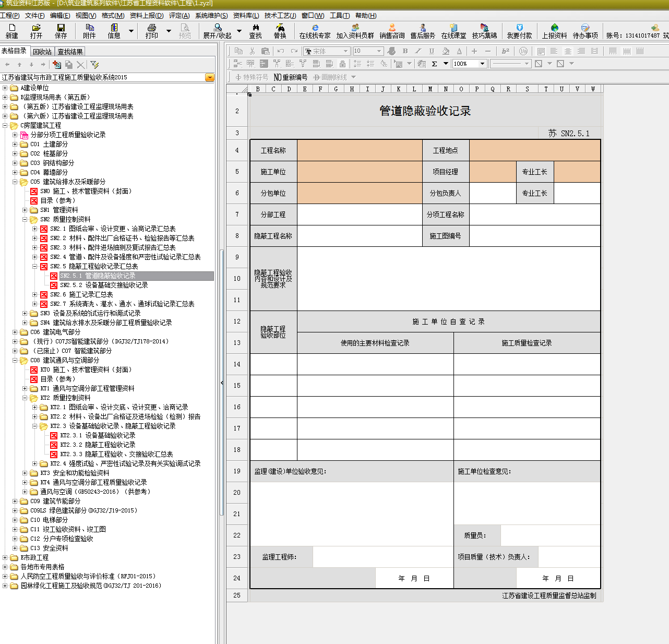Toggle bold text formatting
Viewport: 669px width, 644px height.
[405, 51]
